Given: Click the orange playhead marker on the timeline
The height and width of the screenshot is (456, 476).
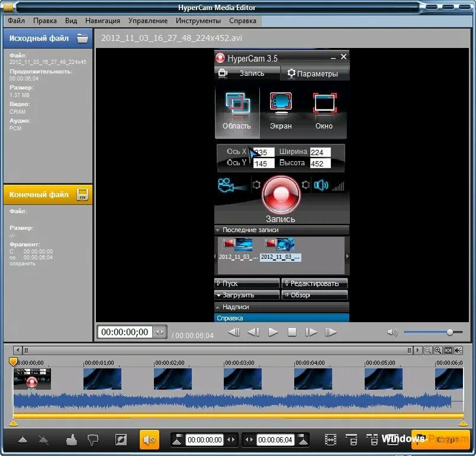Looking at the screenshot, I should point(13,362).
